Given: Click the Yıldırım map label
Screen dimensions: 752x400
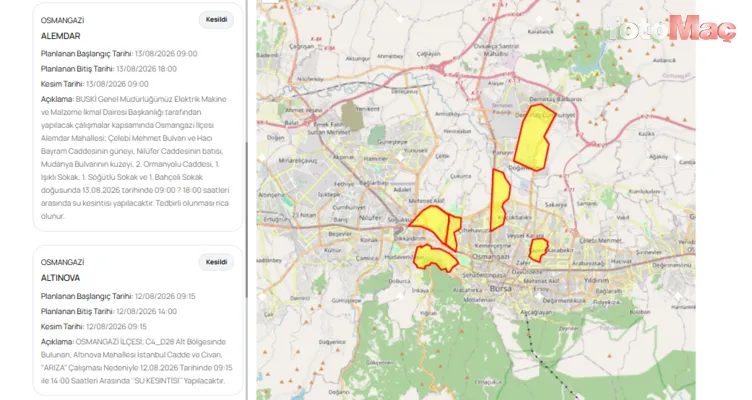Looking at the screenshot, I should (x=596, y=280).
